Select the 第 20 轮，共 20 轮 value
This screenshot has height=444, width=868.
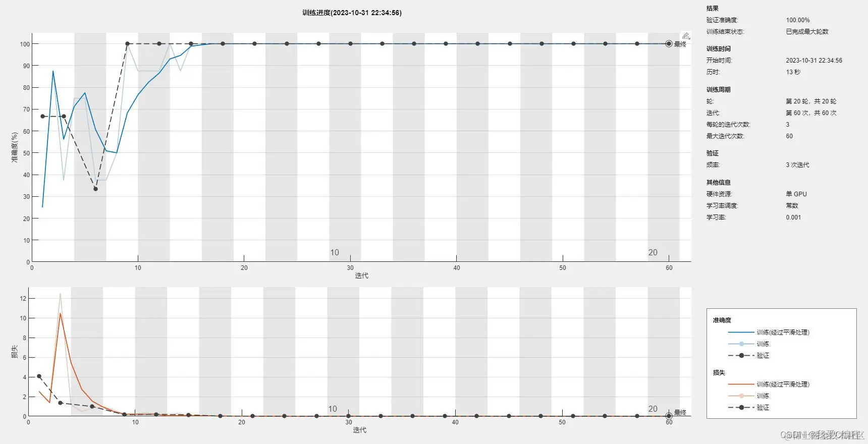tap(811, 101)
